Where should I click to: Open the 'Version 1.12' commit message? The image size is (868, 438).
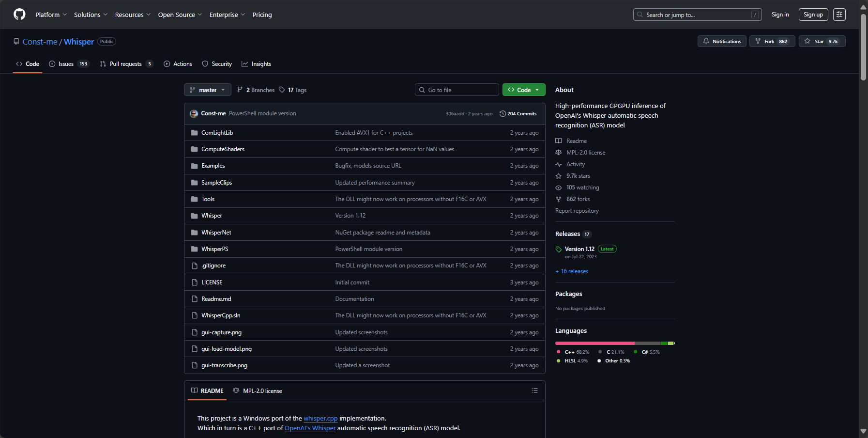point(350,216)
